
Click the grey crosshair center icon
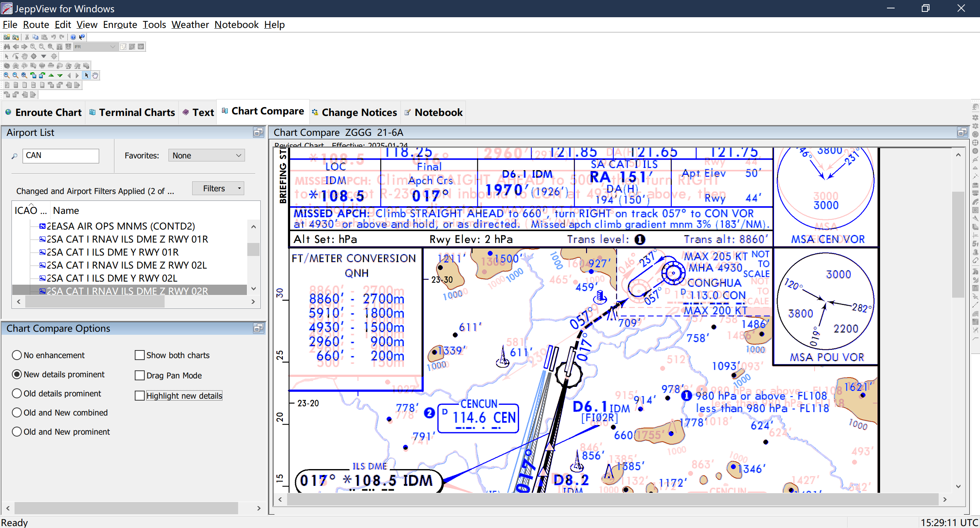coord(54,56)
